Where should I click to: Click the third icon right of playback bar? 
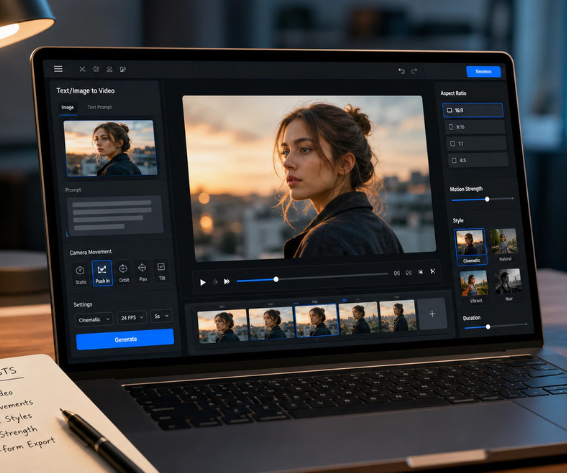(421, 272)
